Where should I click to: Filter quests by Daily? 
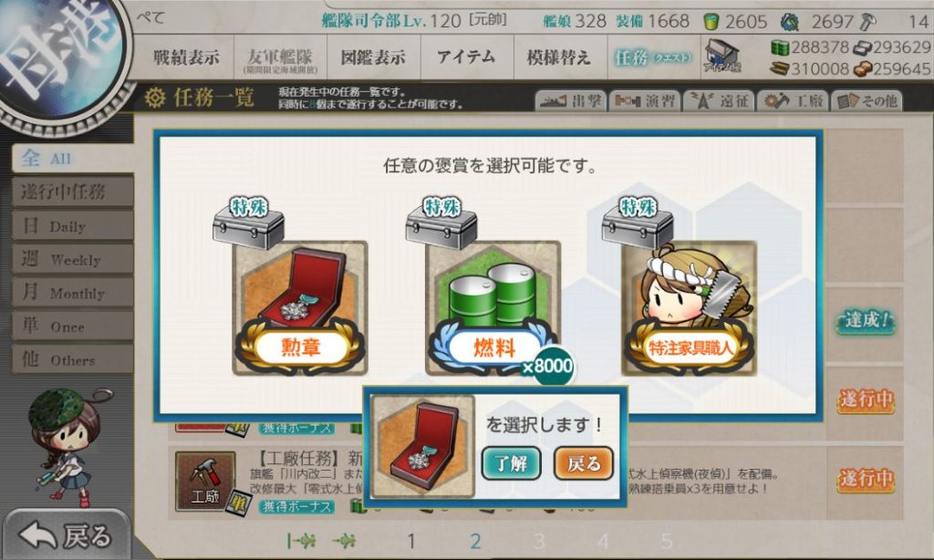click(x=73, y=225)
